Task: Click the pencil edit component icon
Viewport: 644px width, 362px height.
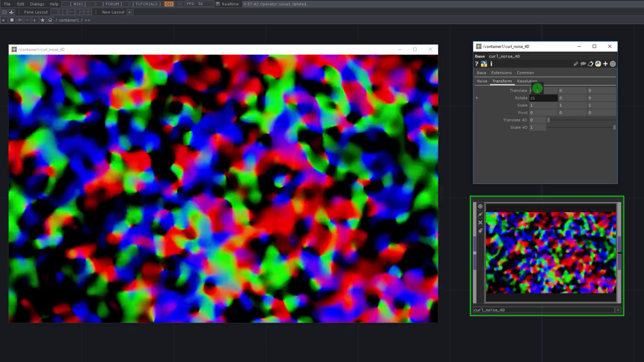Action: pos(576,64)
